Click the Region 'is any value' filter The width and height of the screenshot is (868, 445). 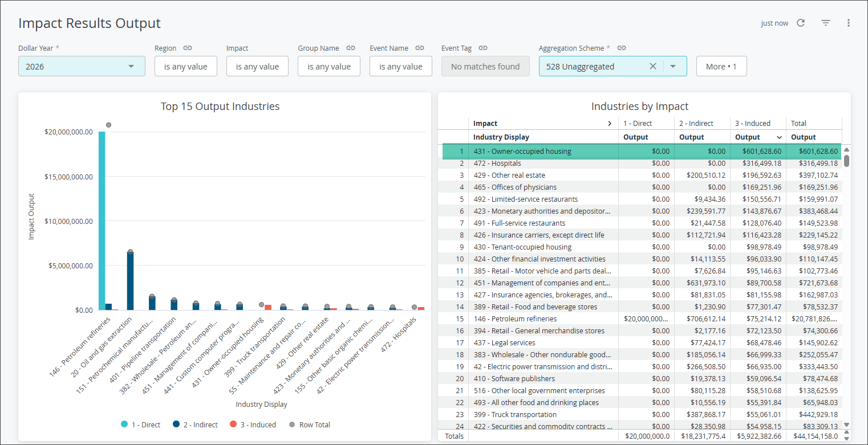coord(186,66)
